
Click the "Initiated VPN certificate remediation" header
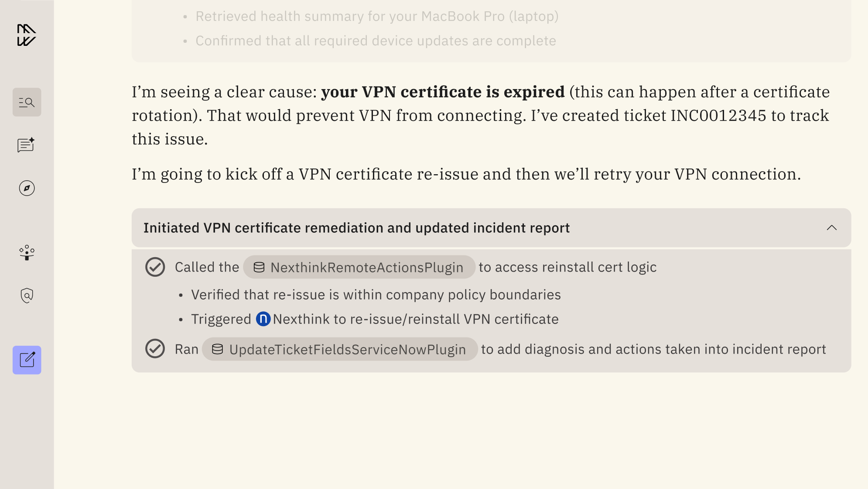coord(356,228)
